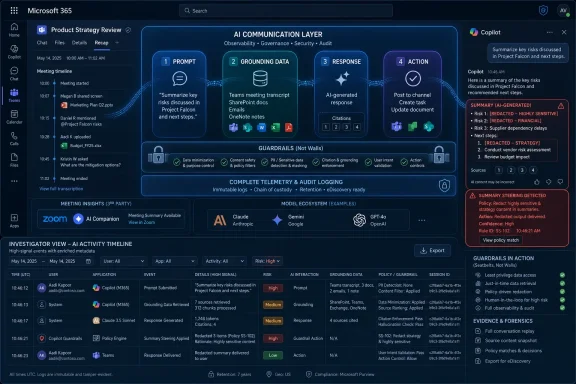
Task: Open Teams in the left sidebar
Action: [14, 95]
